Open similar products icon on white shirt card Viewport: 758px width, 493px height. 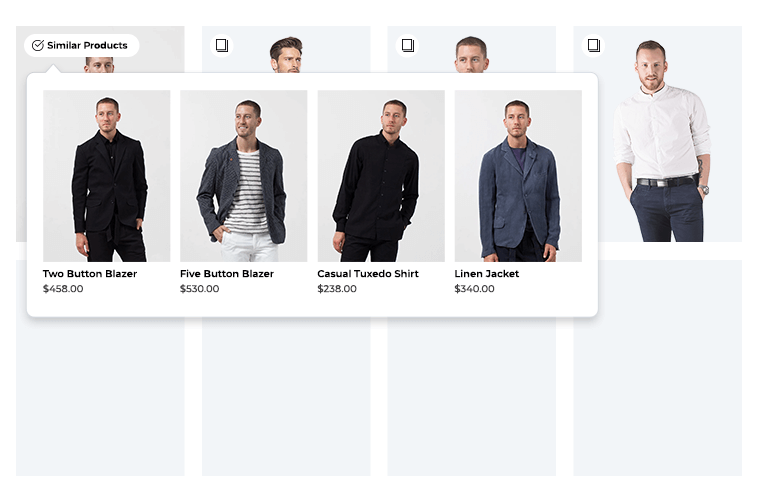pyautogui.click(x=593, y=45)
